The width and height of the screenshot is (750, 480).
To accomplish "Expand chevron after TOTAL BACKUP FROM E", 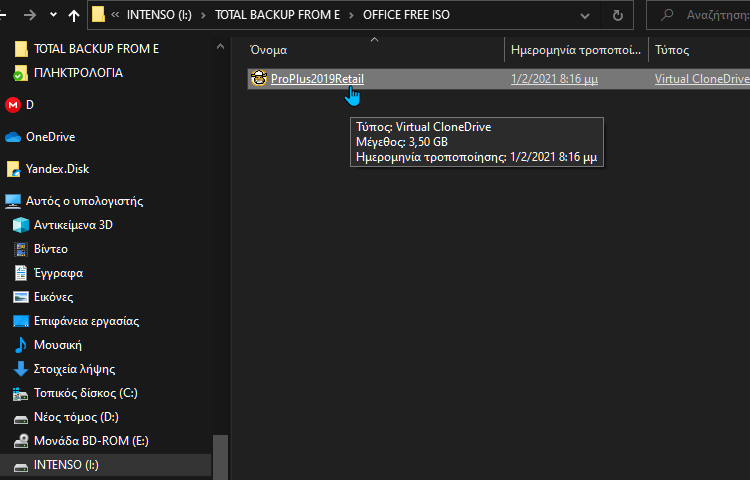I will click(352, 15).
